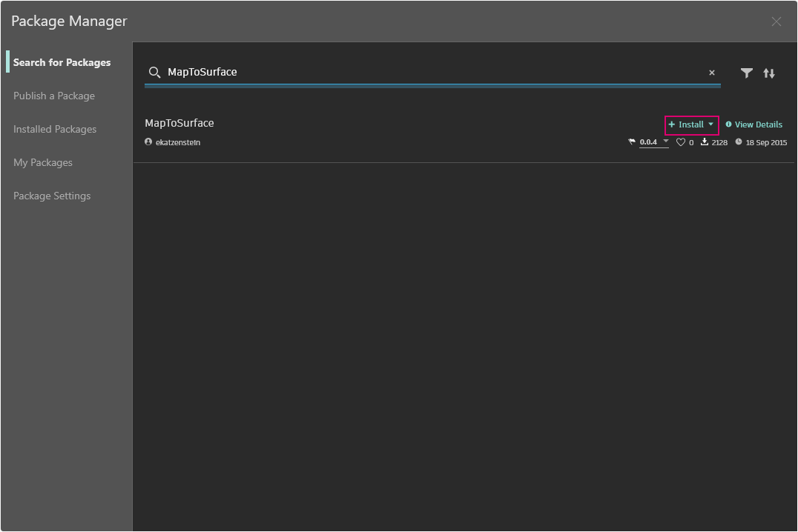Clear the search text with the X icon
The image size is (798, 532).
click(712, 73)
